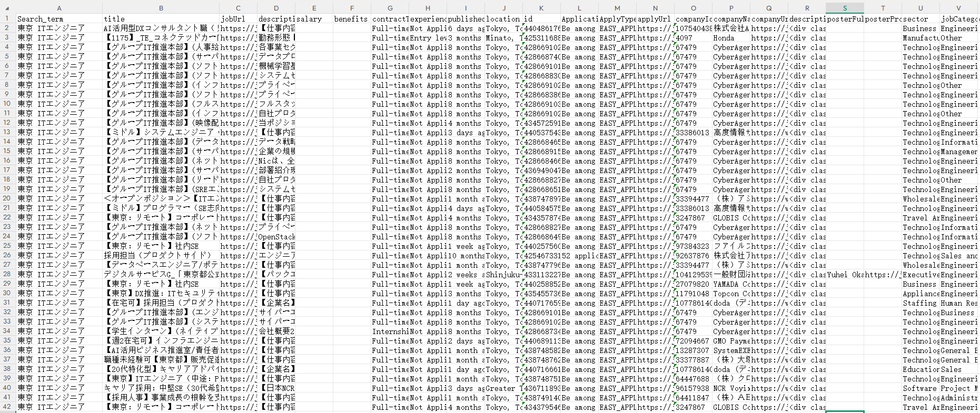This screenshot has height=413, width=980.
Task: Select column B header
Action: (x=161, y=8)
